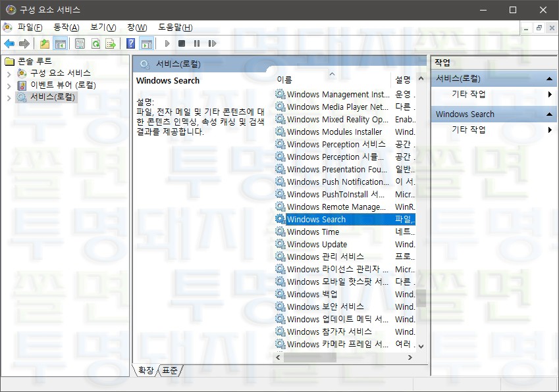559x392 pixels.
Task: Open the 보기(V) menu
Action: point(103,28)
